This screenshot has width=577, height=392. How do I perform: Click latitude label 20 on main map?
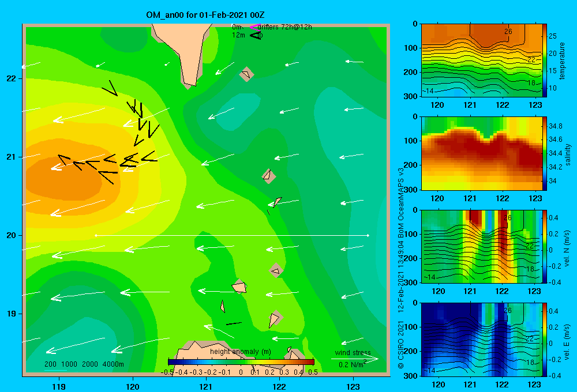11,235
